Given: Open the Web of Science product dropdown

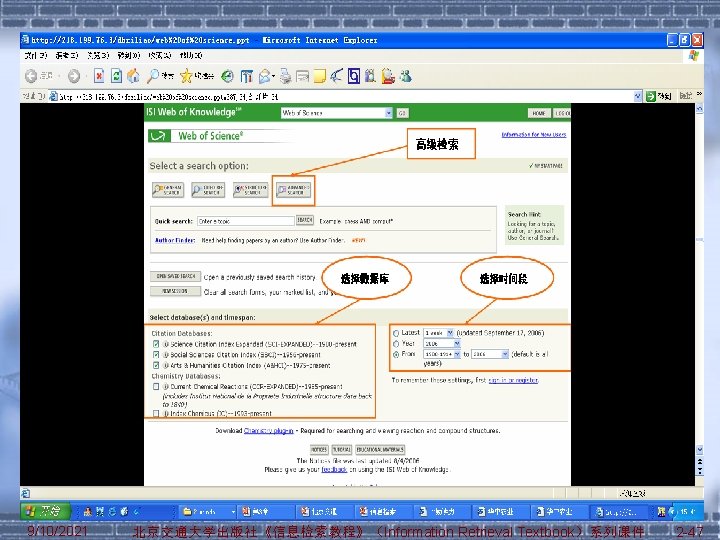Looking at the screenshot, I should [x=337, y=113].
